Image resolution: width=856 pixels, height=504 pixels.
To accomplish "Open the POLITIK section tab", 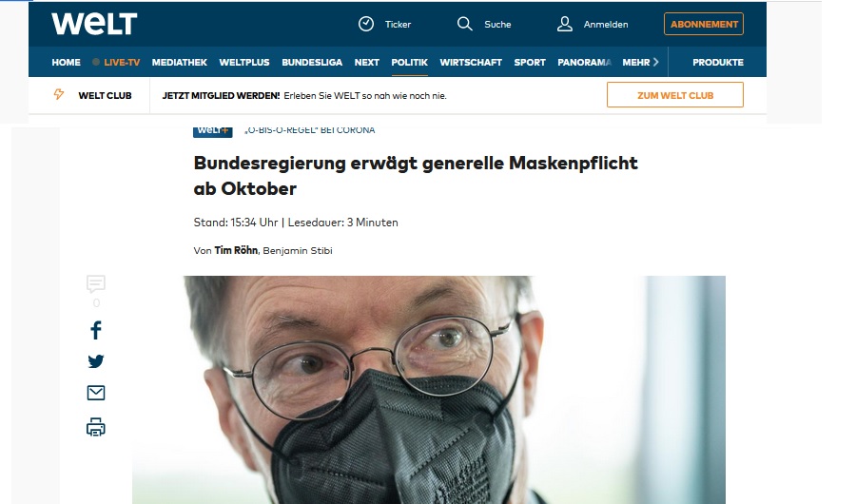I will pyautogui.click(x=409, y=62).
